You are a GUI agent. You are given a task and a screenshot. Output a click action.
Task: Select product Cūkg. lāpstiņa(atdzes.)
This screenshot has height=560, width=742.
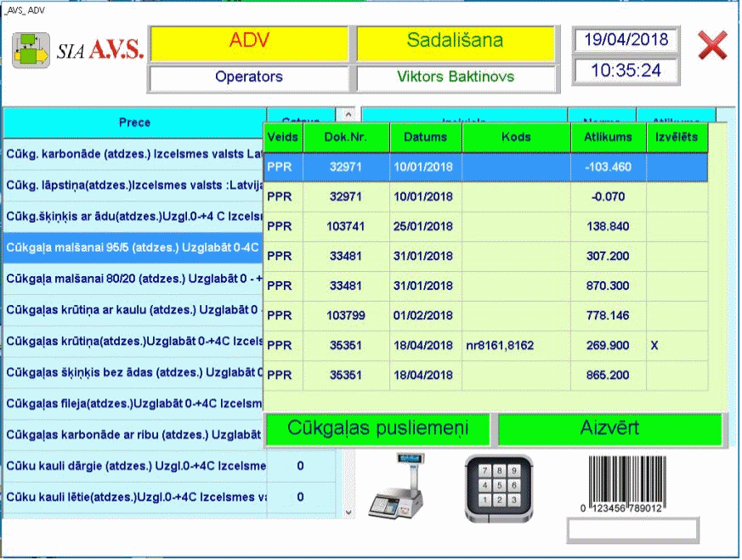click(x=133, y=185)
